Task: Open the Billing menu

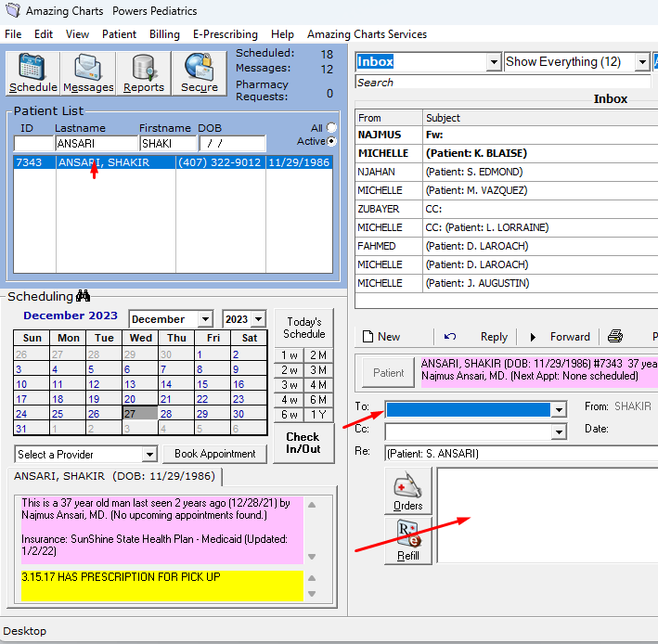Action: [164, 34]
